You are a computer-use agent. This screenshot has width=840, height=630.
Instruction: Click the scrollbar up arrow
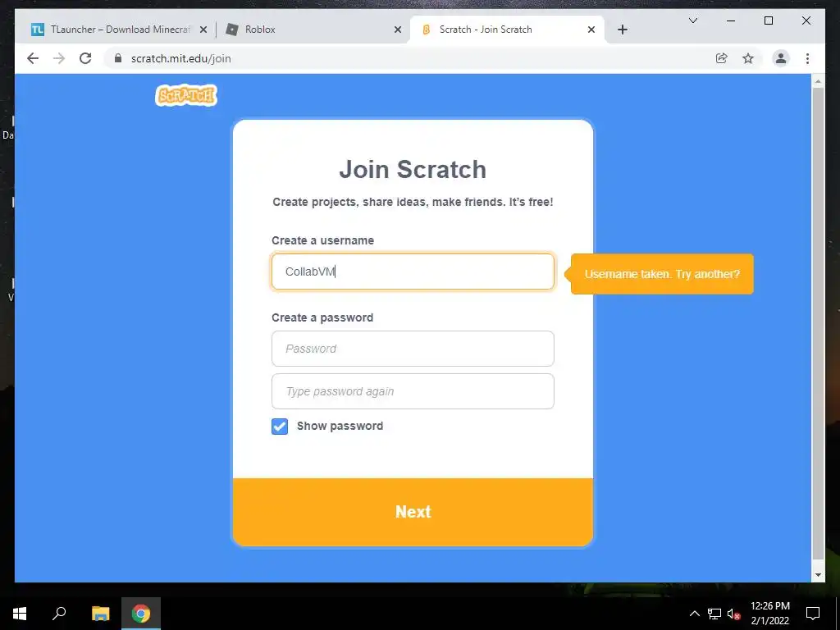pyautogui.click(x=818, y=81)
